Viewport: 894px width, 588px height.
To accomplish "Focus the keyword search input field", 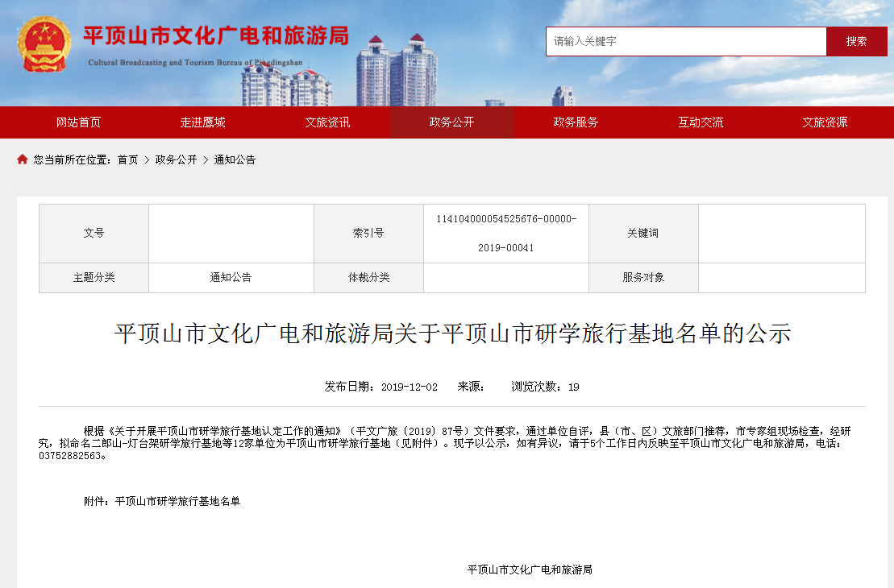I will pyautogui.click(x=686, y=42).
